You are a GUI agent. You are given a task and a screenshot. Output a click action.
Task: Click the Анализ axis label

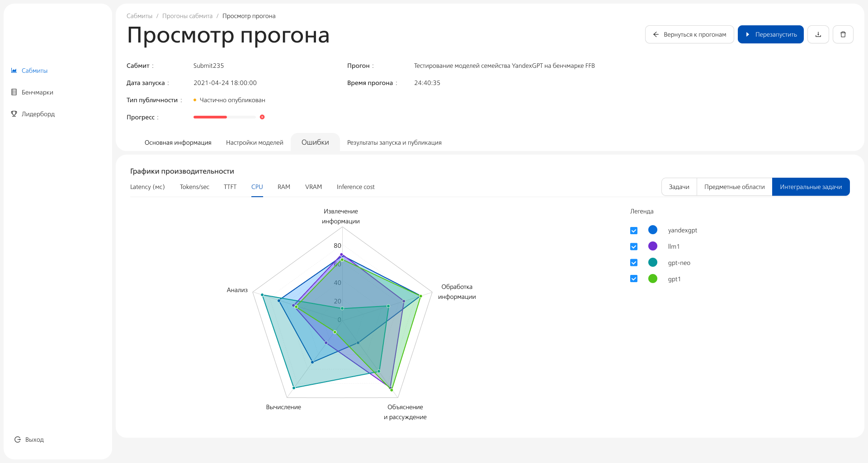(x=237, y=290)
